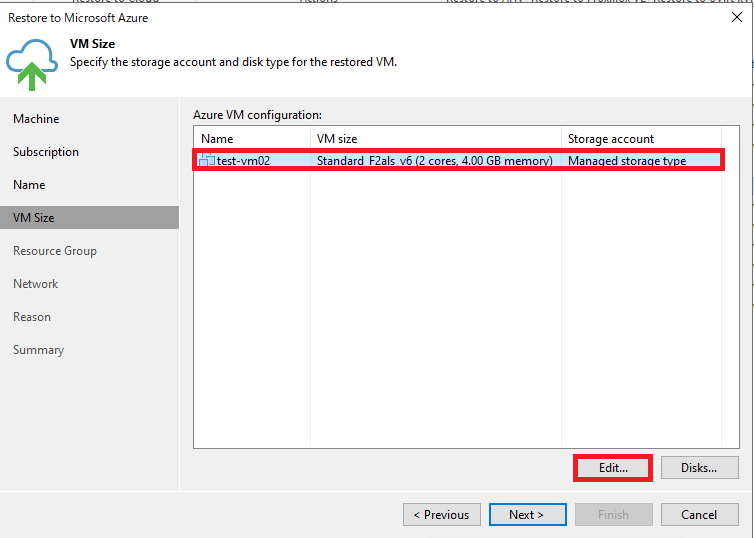Cancel the restore wizard
The width and height of the screenshot is (754, 538).
coord(699,514)
